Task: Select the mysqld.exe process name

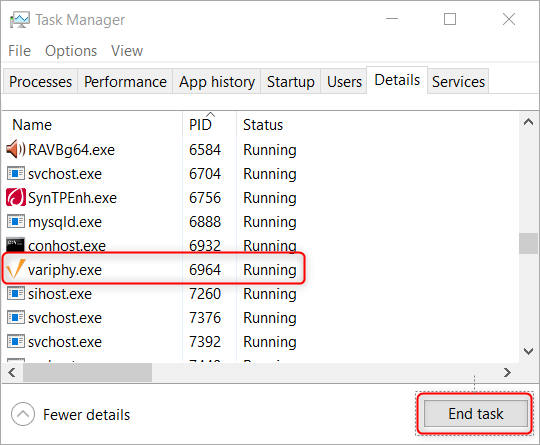Action: (65, 222)
